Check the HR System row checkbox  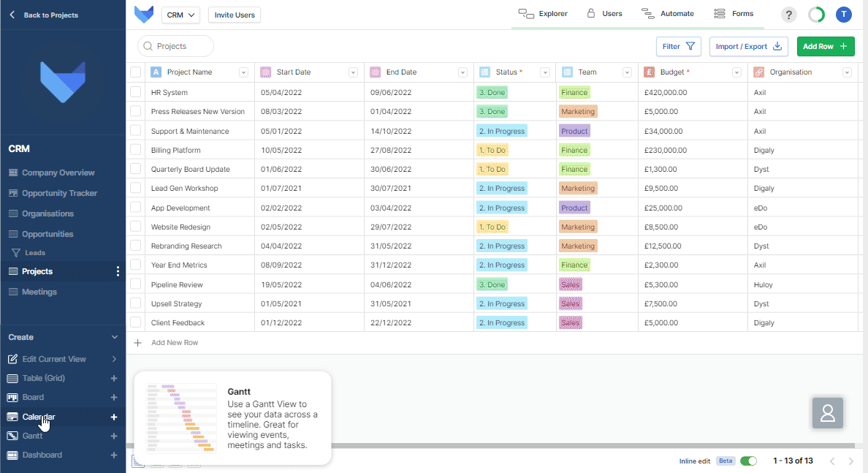[x=135, y=92]
